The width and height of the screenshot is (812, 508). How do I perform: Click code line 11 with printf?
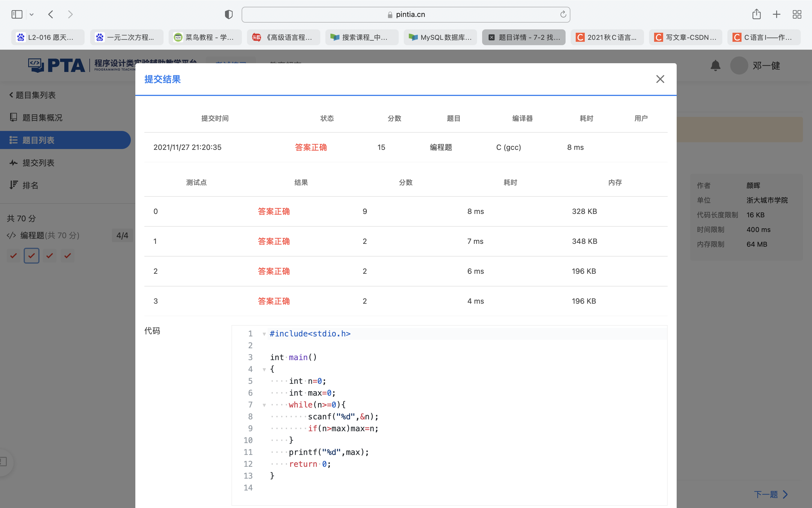click(329, 452)
